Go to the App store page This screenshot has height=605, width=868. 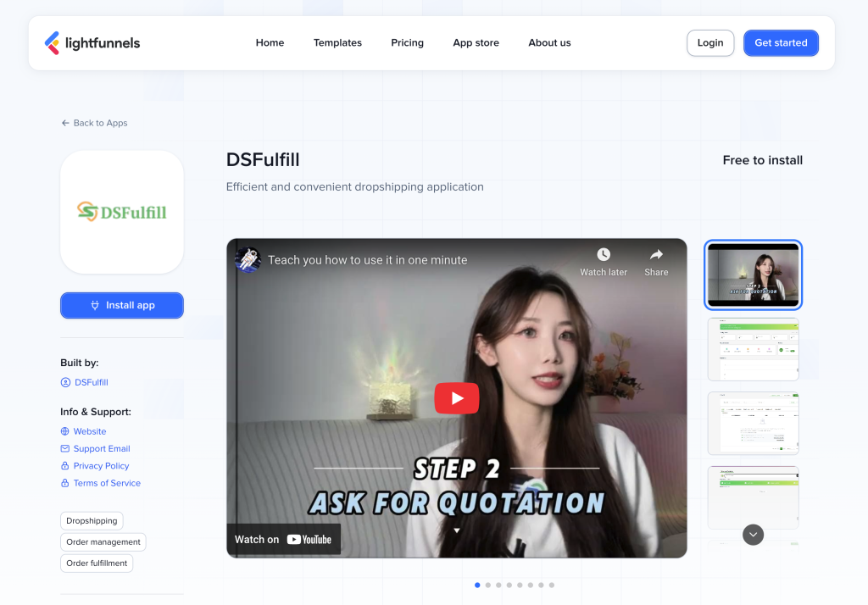point(476,43)
